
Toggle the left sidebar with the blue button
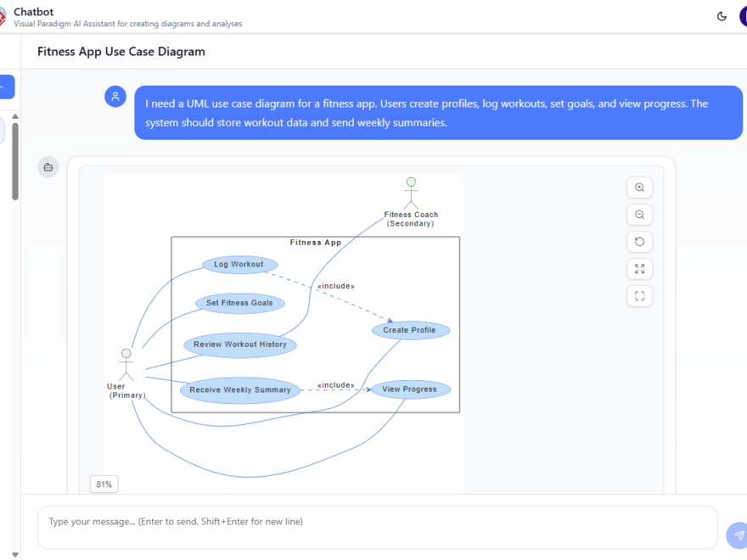tap(5, 87)
